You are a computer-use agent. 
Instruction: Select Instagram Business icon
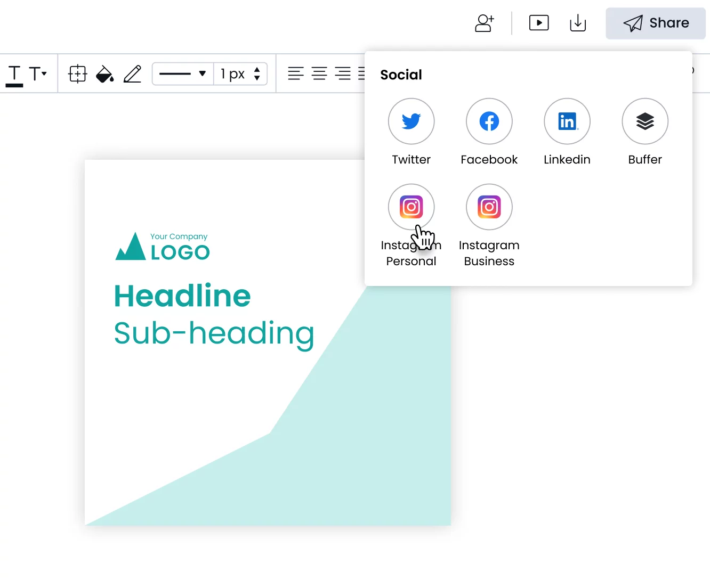pyautogui.click(x=489, y=207)
